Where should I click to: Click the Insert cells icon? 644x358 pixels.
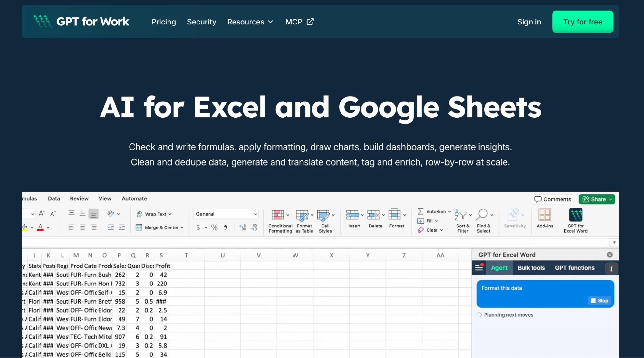[x=352, y=215]
